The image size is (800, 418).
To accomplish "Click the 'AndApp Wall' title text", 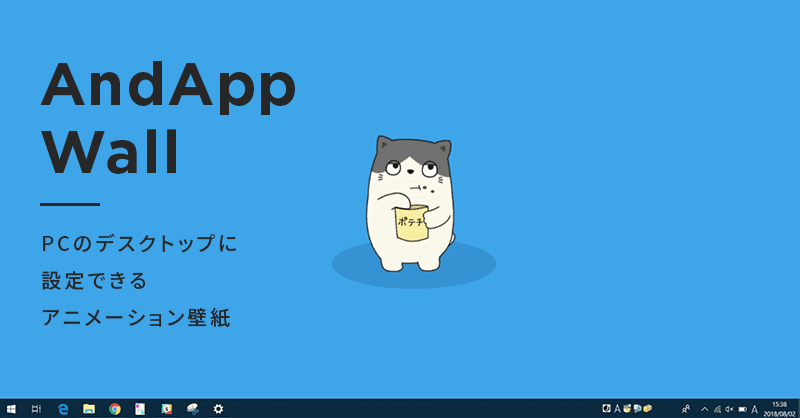I will (x=168, y=120).
